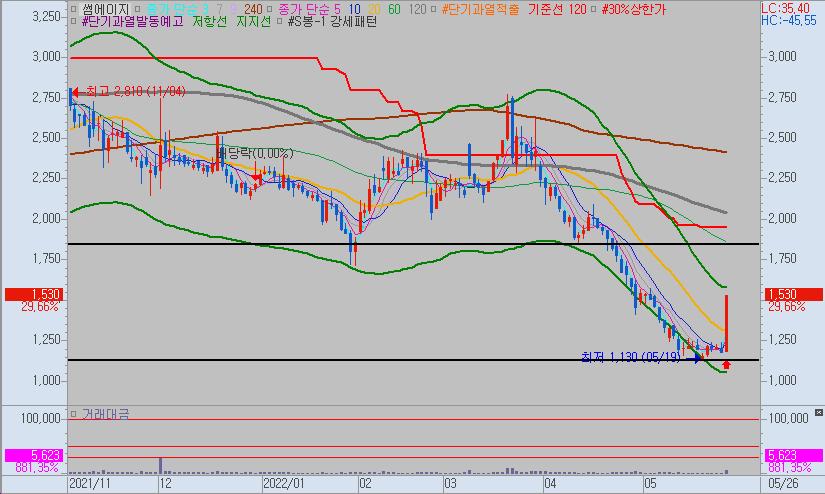The image size is (825, 494).
Task: Click the 거래대금 panel title
Action: coord(105,414)
